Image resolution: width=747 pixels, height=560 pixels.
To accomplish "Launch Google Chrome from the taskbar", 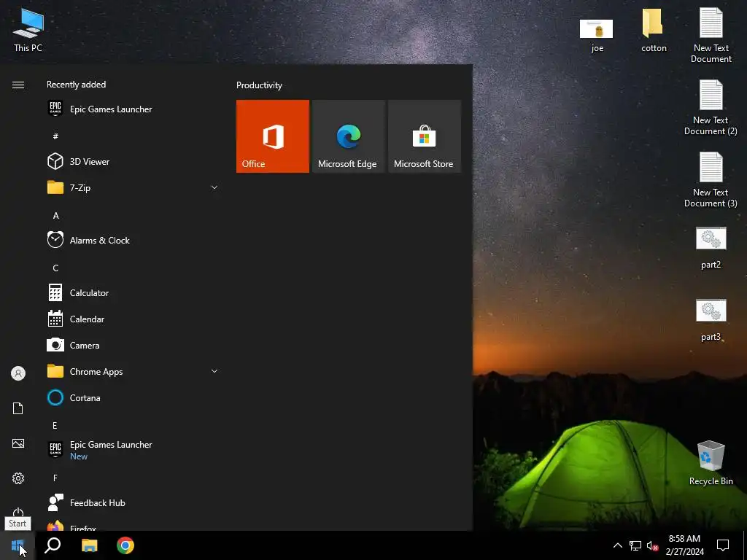I will (125, 545).
